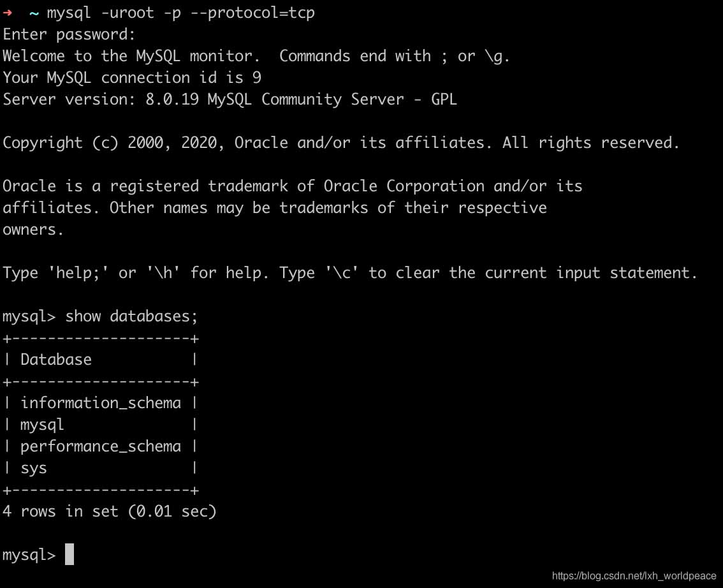Viewport: 723px width, 588px height.
Task: Click the "Server version: 8.0.19" line
Action: (x=230, y=99)
